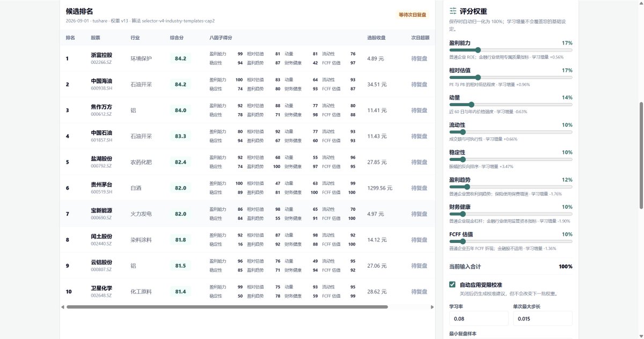Click the 火力发电 industry cell
Viewport: 644px width, 339px height.
[x=141, y=214]
